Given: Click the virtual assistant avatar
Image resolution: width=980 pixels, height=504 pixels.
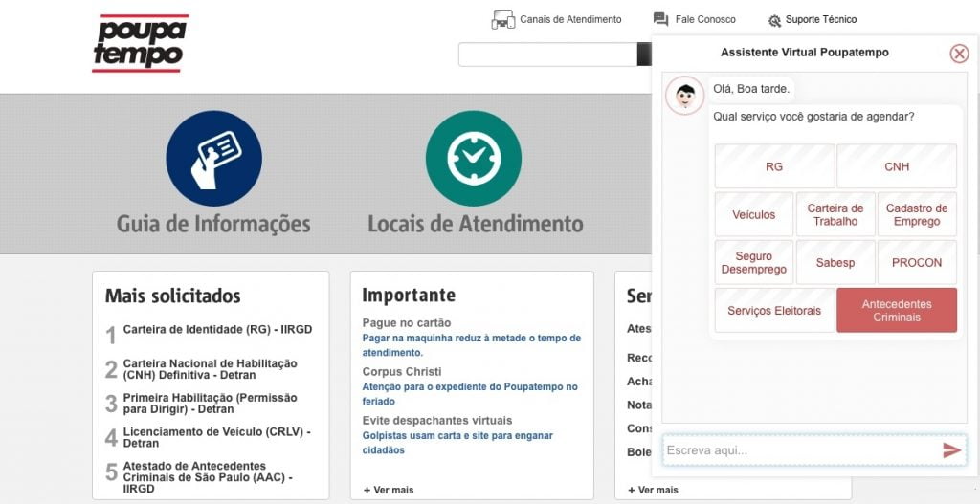Looking at the screenshot, I should 684,96.
